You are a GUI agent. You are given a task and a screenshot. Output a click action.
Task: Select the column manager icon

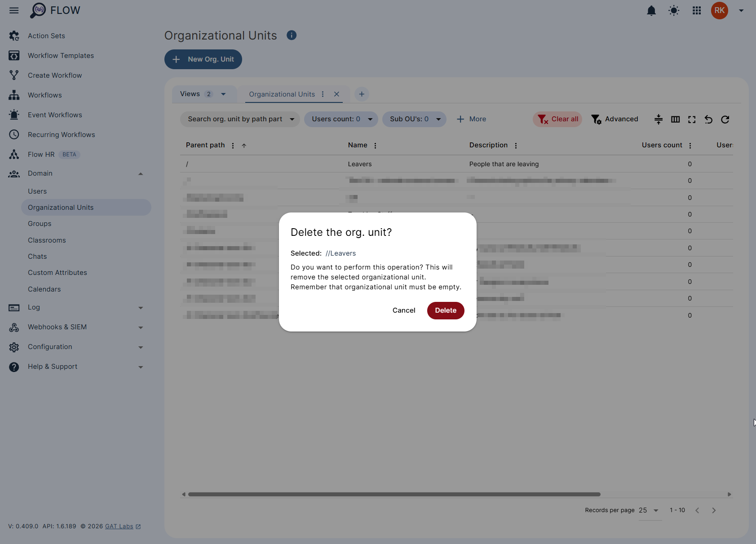[675, 119]
